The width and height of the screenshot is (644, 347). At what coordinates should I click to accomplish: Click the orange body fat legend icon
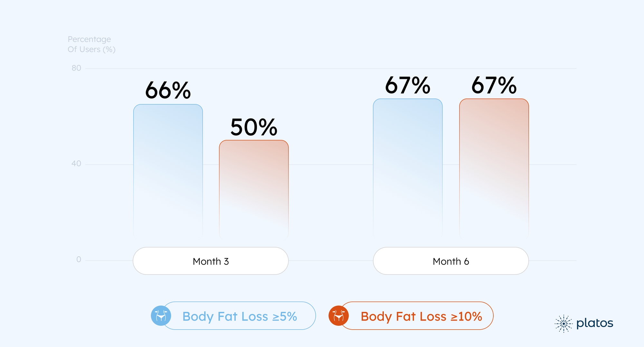(x=338, y=316)
